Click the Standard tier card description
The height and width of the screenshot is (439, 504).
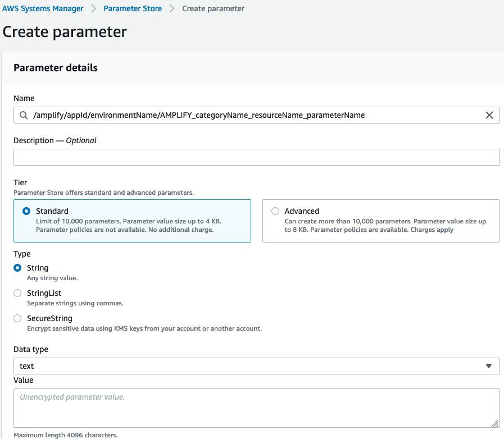coord(129,226)
